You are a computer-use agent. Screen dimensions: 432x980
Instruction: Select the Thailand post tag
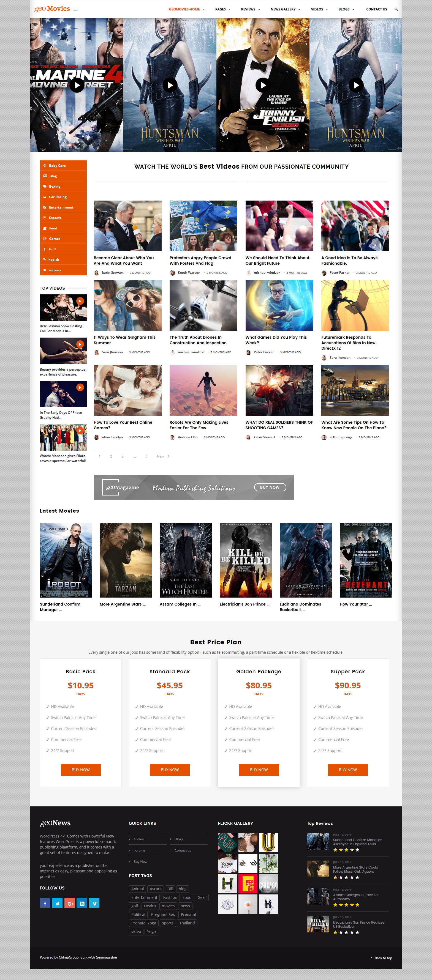point(187,923)
